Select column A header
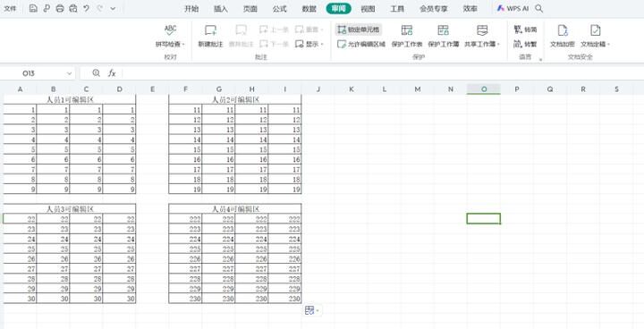 pos(20,89)
